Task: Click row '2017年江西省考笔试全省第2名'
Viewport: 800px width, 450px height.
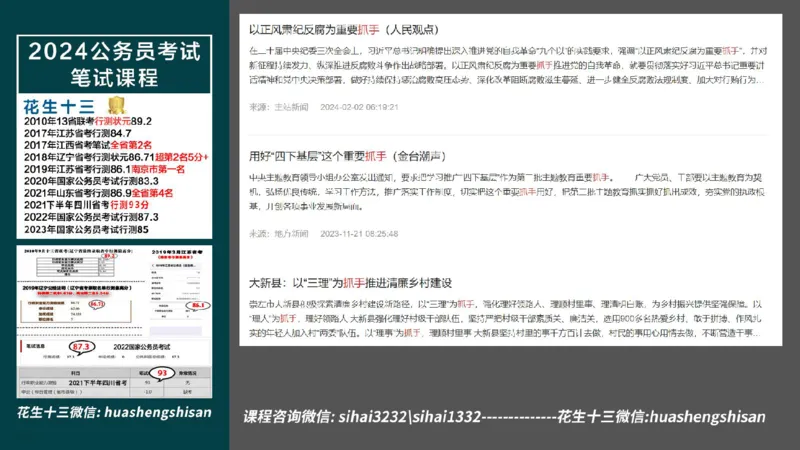Action: 88,145
